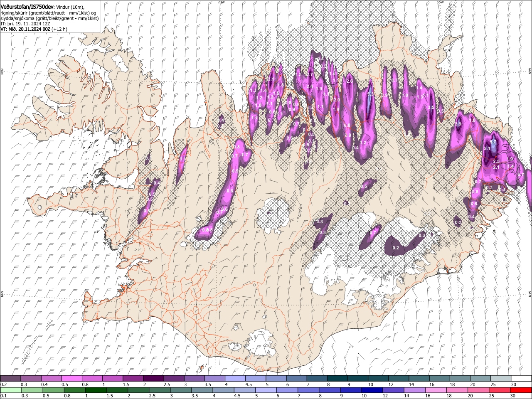This screenshot has width=532, height=399.
Task: Pick snow scale swatch between 0.2 and 0.3
Action: (x=10, y=378)
